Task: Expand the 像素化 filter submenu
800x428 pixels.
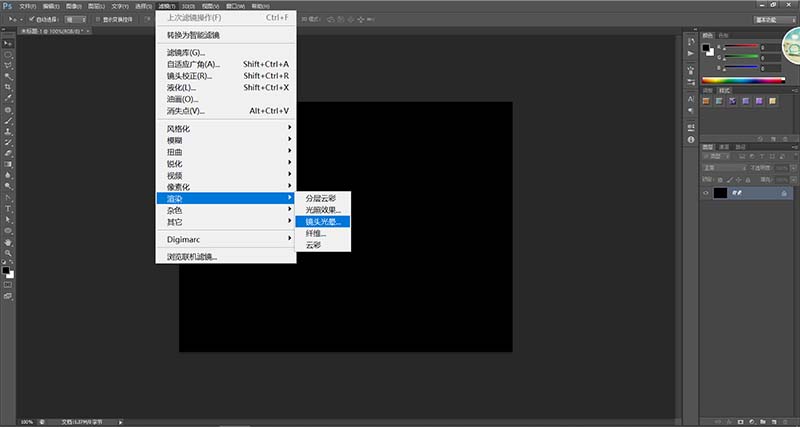Action: pos(226,187)
